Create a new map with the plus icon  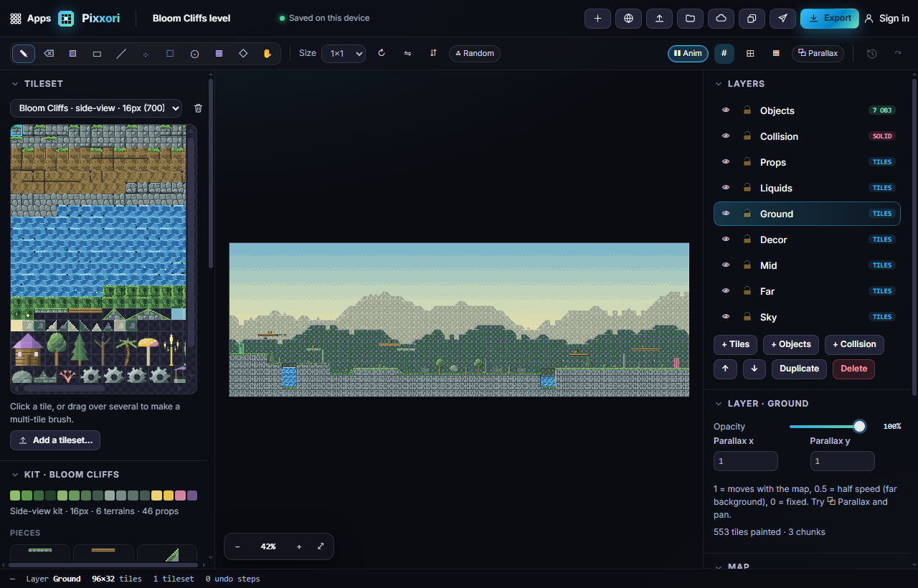point(597,19)
